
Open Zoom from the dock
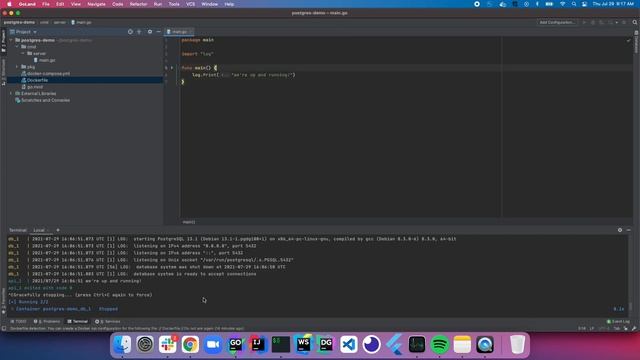213,345
